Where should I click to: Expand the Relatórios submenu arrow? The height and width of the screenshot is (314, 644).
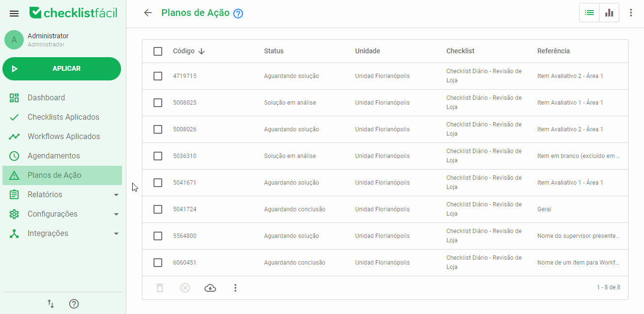pyautogui.click(x=116, y=195)
